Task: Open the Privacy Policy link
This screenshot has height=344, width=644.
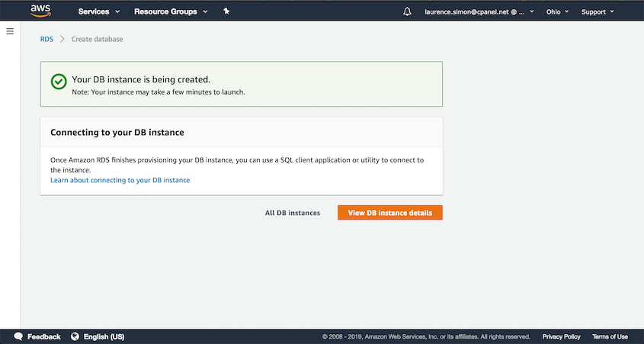Action: pyautogui.click(x=562, y=336)
